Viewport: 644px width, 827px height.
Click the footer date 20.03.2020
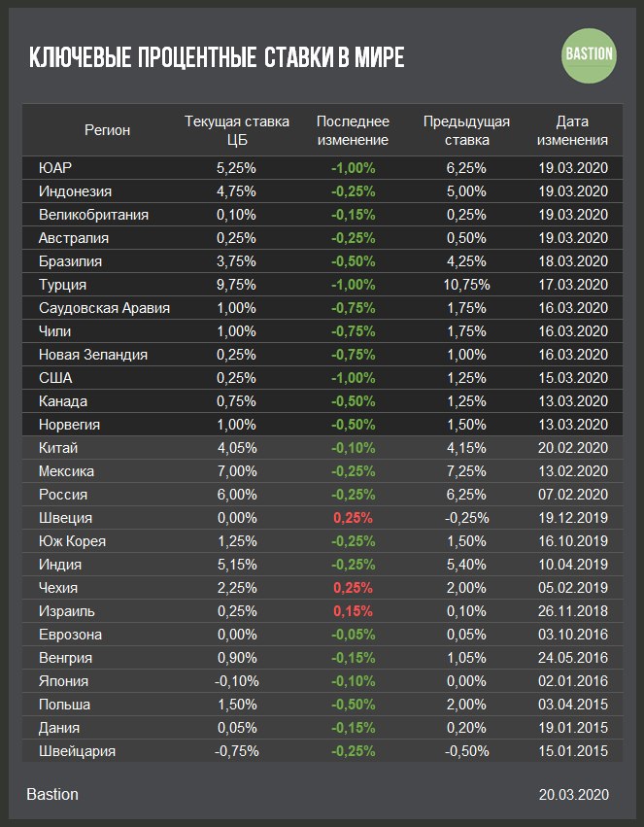click(573, 795)
